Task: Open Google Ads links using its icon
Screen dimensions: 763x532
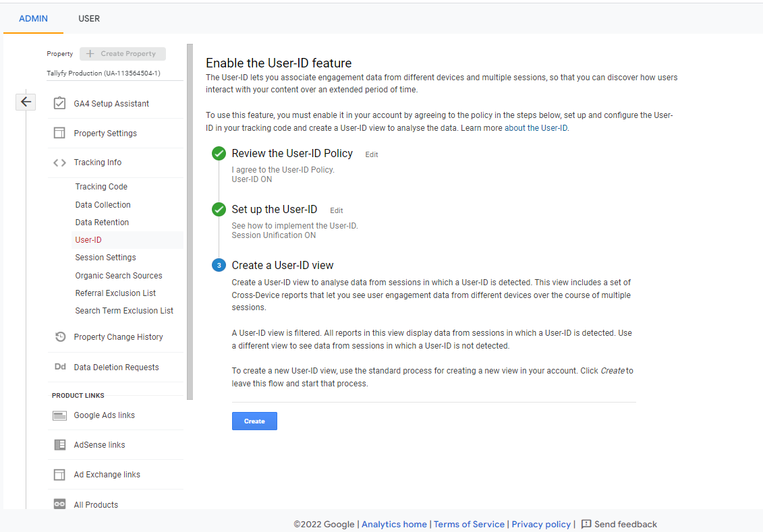Action: 60,415
